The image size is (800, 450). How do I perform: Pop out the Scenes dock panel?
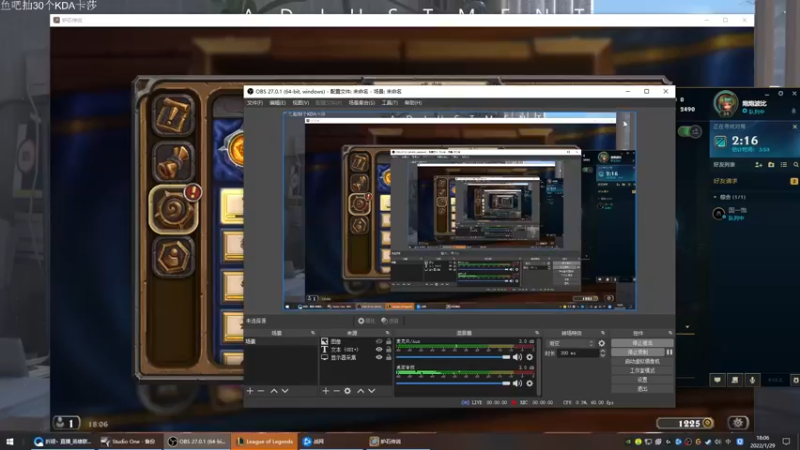(x=313, y=333)
